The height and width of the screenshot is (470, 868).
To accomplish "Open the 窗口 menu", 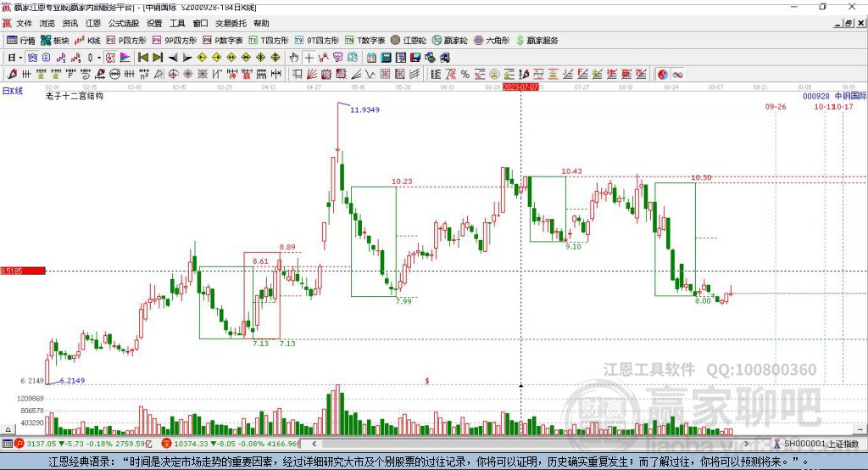I will (x=200, y=23).
